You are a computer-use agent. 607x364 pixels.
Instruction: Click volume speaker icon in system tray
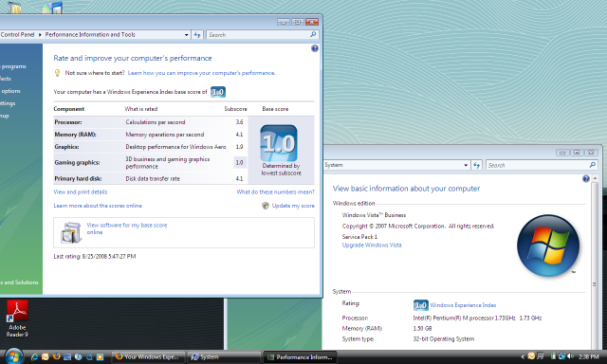[x=570, y=356]
